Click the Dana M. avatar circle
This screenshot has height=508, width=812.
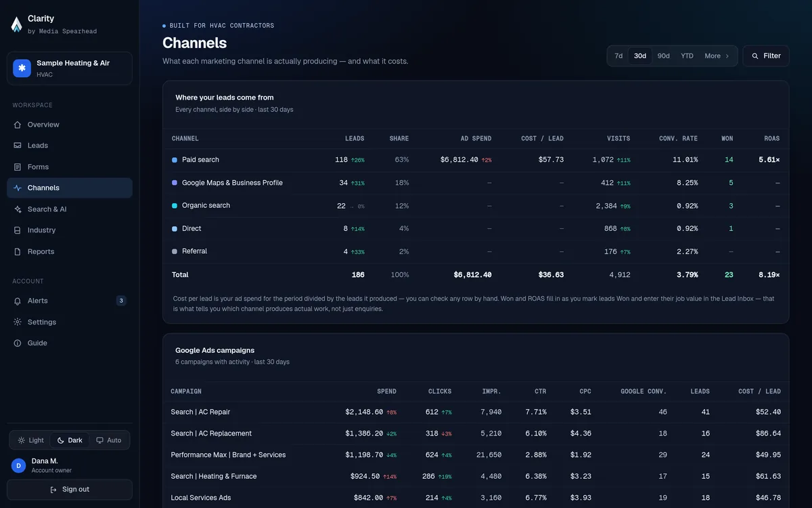click(19, 465)
